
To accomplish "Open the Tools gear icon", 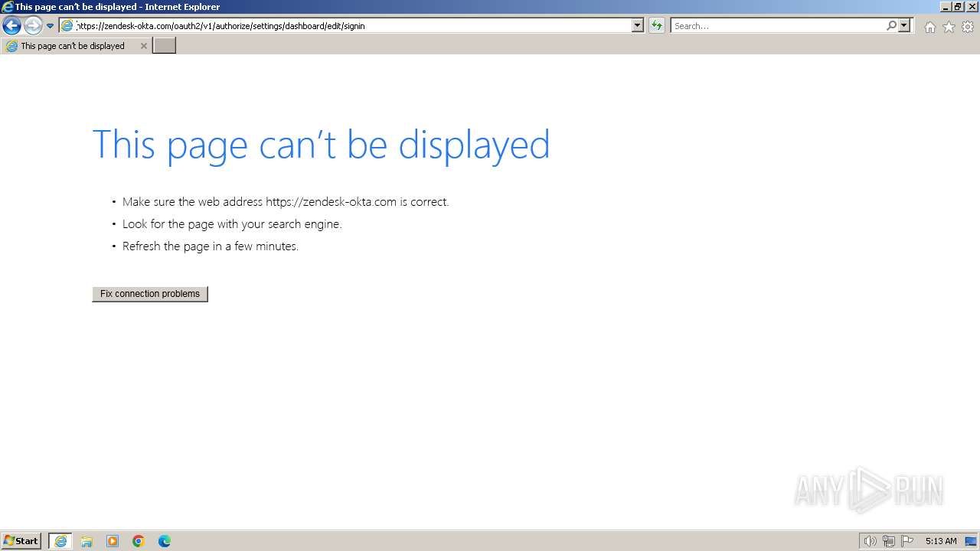I will [x=968, y=27].
